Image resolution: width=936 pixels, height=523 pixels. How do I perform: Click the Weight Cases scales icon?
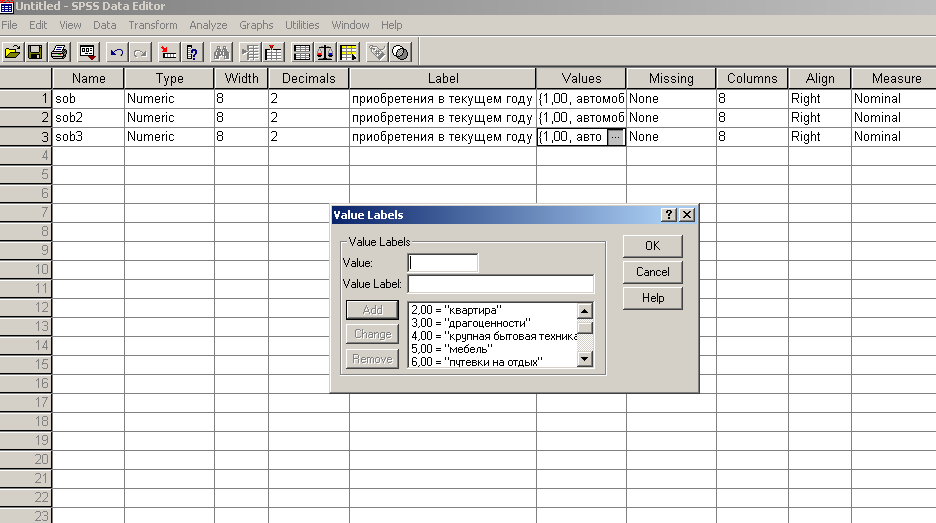[x=325, y=53]
